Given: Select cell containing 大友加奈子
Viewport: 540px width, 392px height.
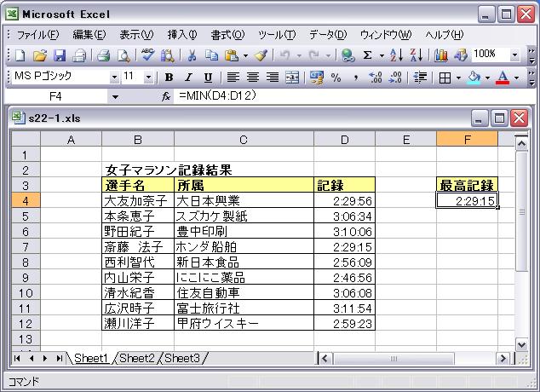Looking at the screenshot, I should pos(138,200).
